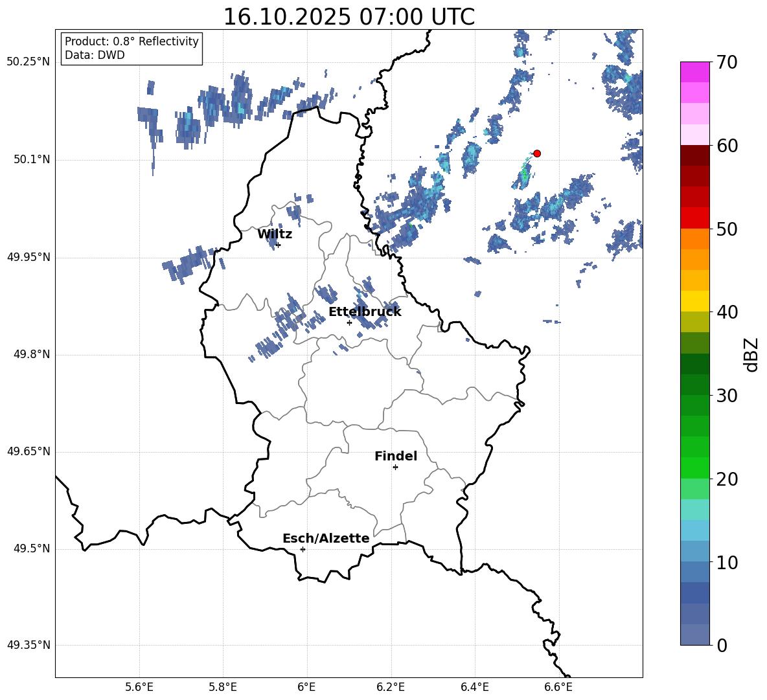Screen dimensions: 767x700
Task: Click the light blue swatch just above 10
Action: coord(695,552)
